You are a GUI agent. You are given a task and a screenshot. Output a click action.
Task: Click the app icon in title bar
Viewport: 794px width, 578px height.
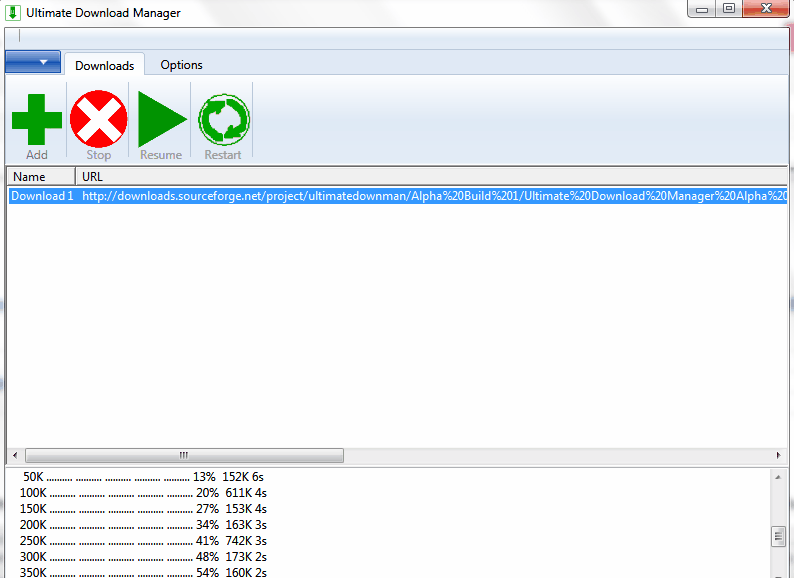click(x=13, y=13)
